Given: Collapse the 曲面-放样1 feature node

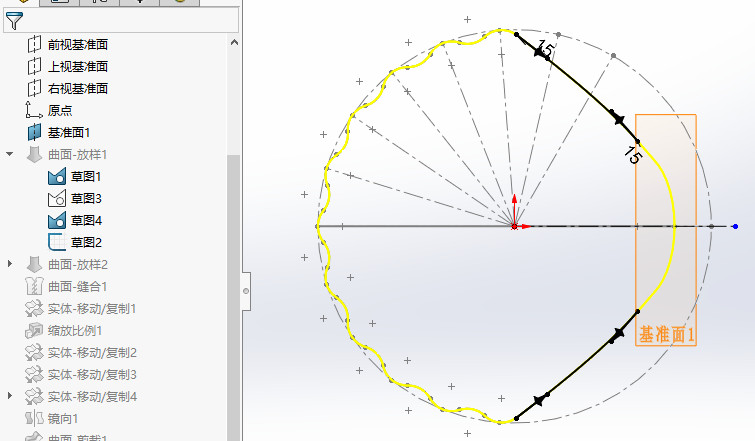Looking at the screenshot, I should click(10, 154).
